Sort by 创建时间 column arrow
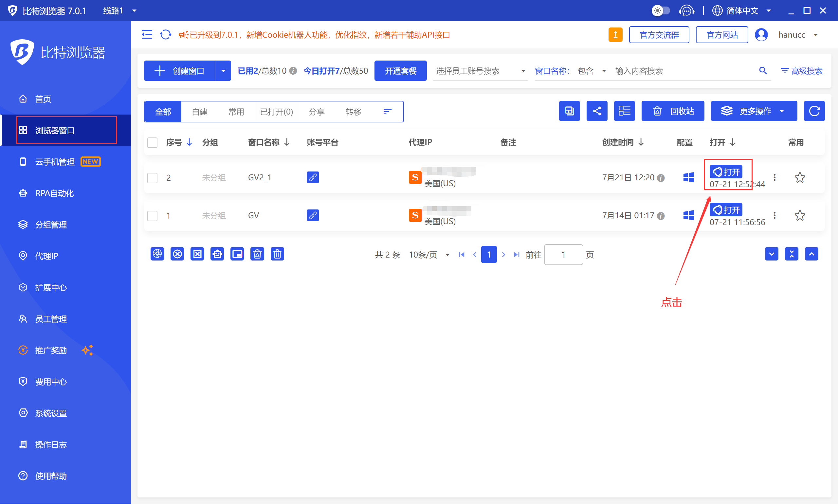 click(x=641, y=142)
